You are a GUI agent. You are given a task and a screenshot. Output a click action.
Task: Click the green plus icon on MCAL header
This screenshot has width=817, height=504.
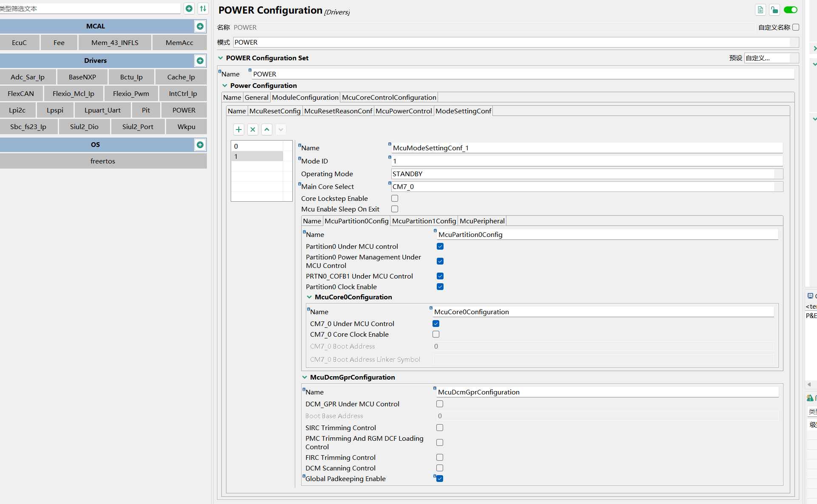point(200,26)
